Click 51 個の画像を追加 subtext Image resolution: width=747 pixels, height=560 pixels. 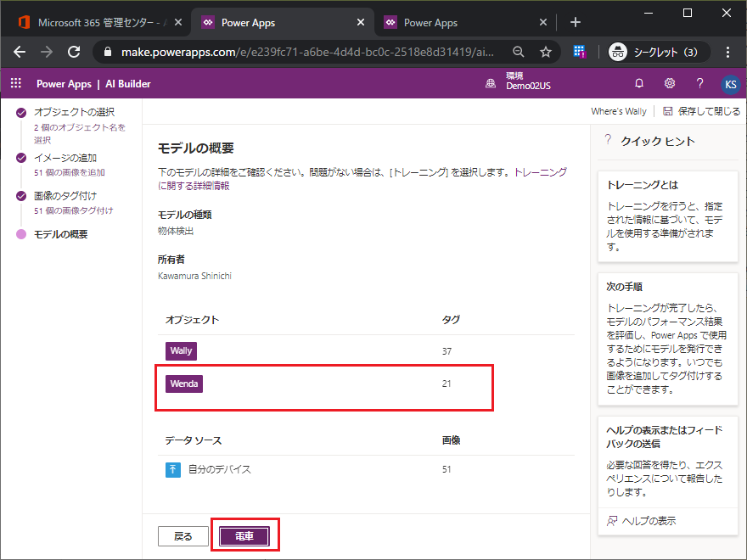[x=70, y=172]
